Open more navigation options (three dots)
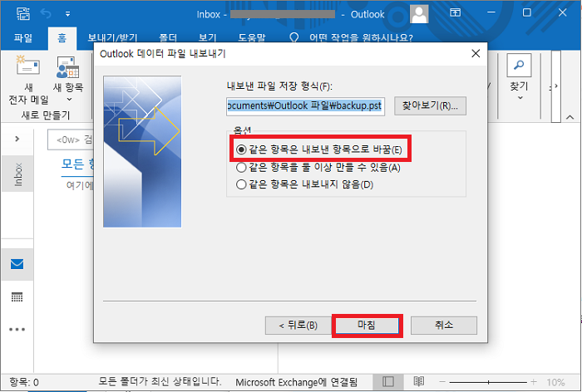582x392 pixels. coord(17,330)
